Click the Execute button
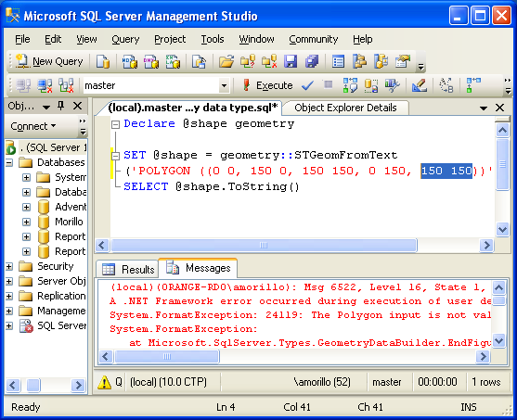 (267, 85)
